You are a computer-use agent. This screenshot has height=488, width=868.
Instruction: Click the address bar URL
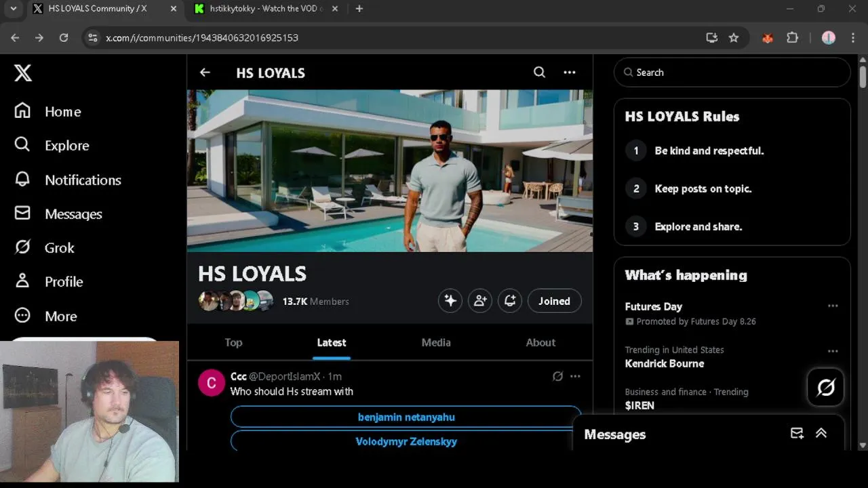(202, 38)
